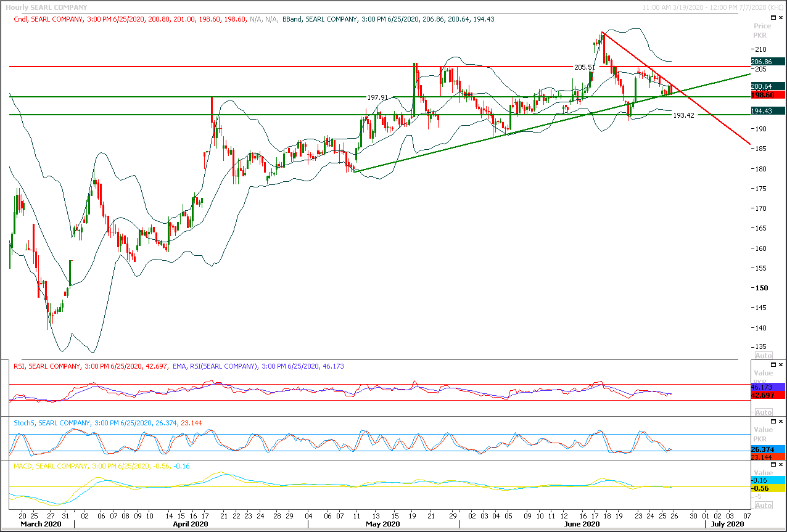787x532 pixels.
Task: Click the 193.42 support level label
Action: pos(684,115)
